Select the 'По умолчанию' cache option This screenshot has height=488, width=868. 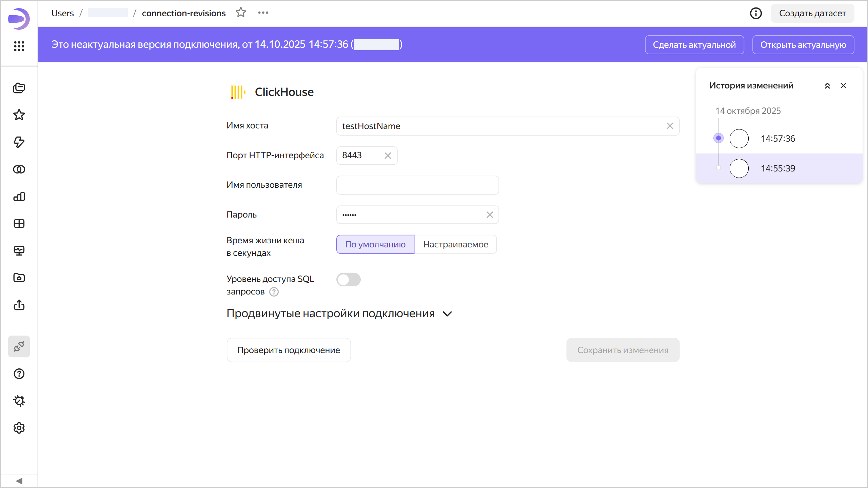coord(375,244)
